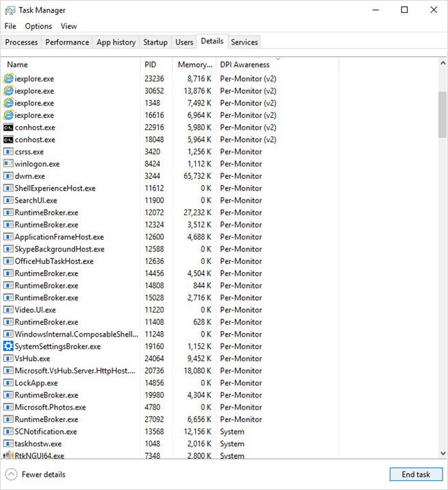
Task: Switch to the Performance tab
Action: pyautogui.click(x=67, y=42)
